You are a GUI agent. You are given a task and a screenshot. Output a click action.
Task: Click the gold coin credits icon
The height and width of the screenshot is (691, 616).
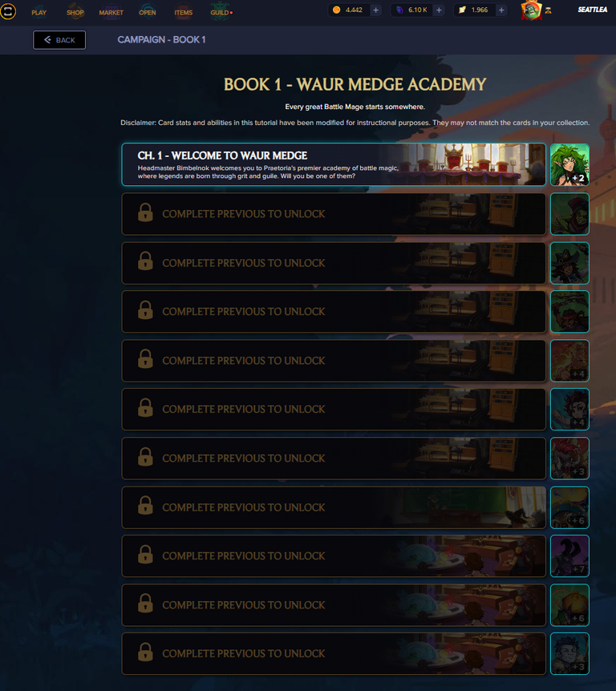[x=336, y=10]
